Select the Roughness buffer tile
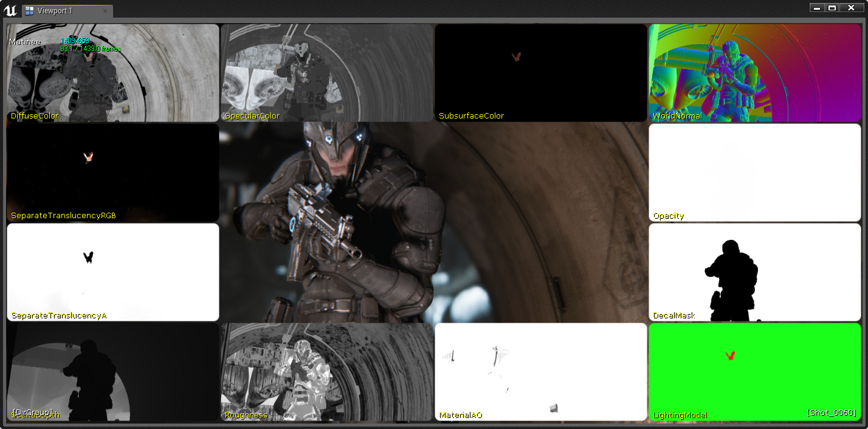This screenshot has height=429, width=868. point(326,372)
